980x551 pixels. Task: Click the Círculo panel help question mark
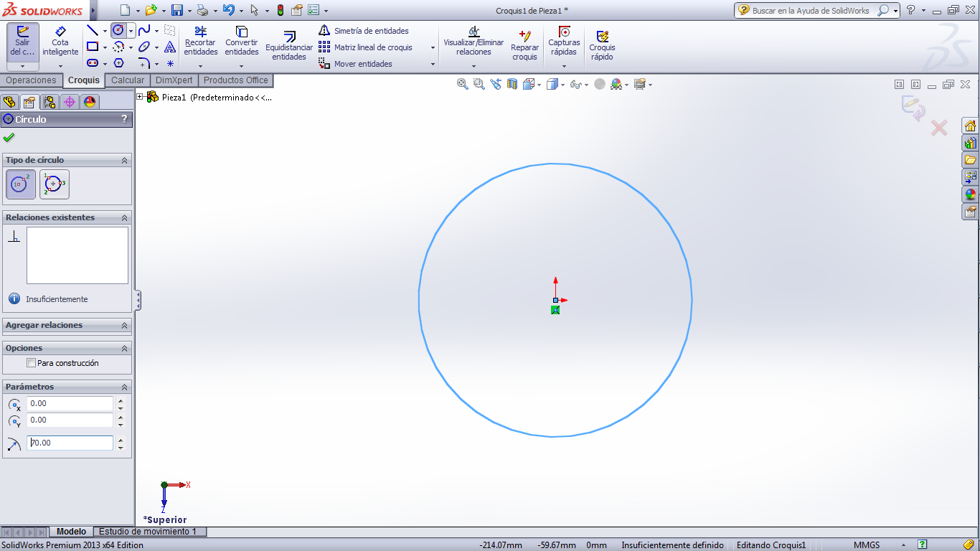pos(124,119)
